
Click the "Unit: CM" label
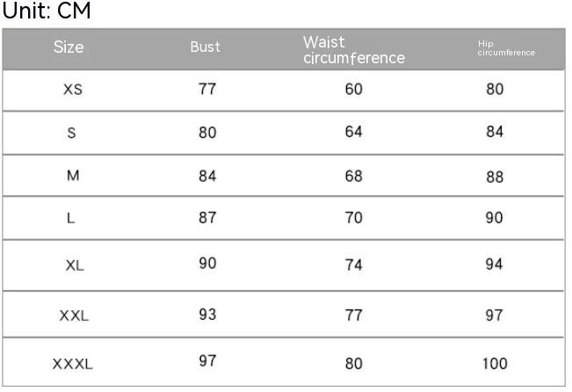click(x=47, y=11)
